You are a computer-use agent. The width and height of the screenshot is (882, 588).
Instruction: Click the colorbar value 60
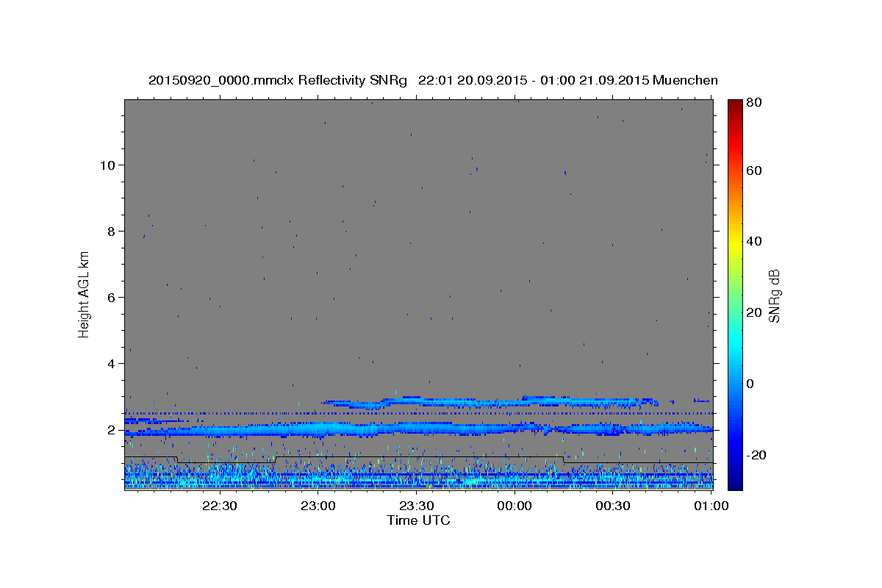[x=755, y=171]
